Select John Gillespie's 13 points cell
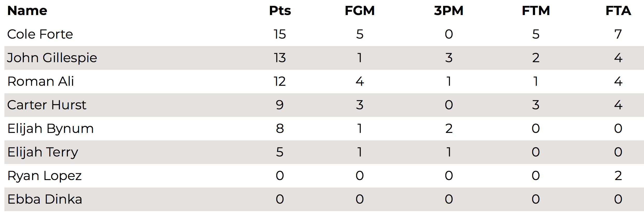The width and height of the screenshot is (644, 214). click(280, 58)
